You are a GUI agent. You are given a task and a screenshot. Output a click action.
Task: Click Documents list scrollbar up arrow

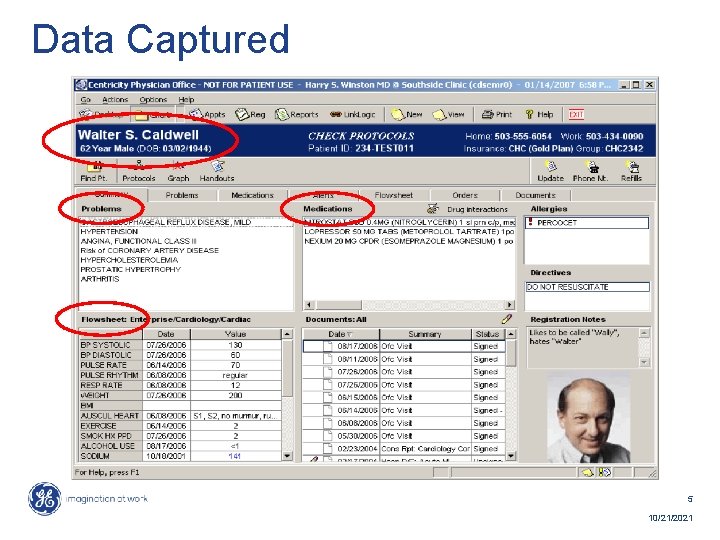(x=511, y=334)
